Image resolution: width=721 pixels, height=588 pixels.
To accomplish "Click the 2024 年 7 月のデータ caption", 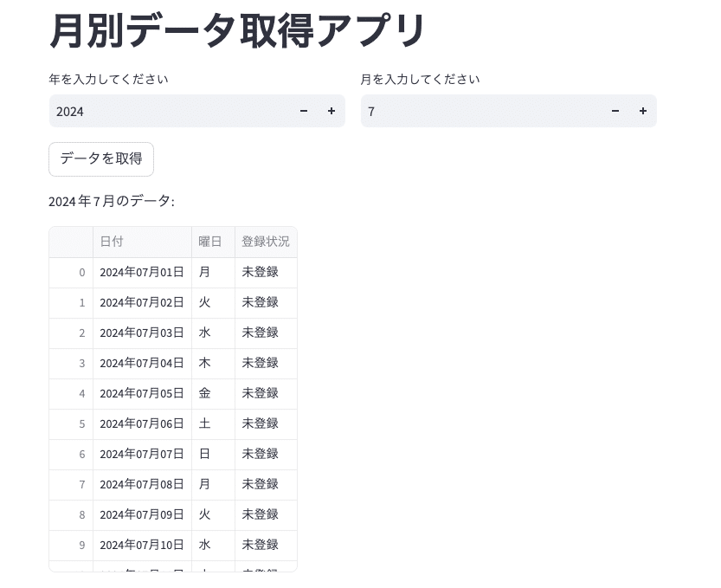I will point(112,201).
